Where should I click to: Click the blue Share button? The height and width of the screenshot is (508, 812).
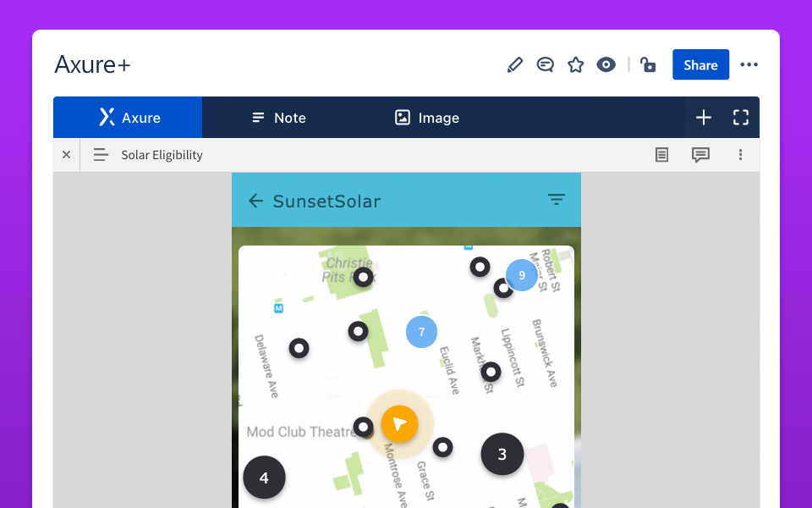pyautogui.click(x=700, y=65)
